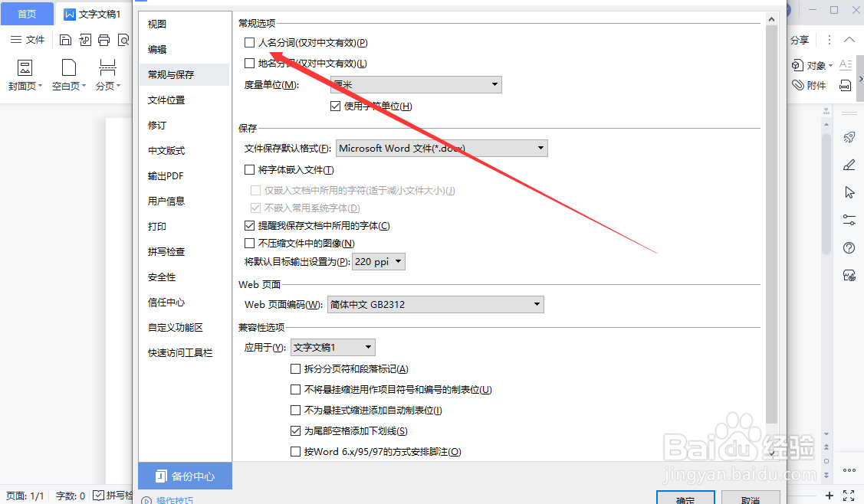864x504 pixels.
Task: Confirm settings with 确定 button
Action: [685, 498]
